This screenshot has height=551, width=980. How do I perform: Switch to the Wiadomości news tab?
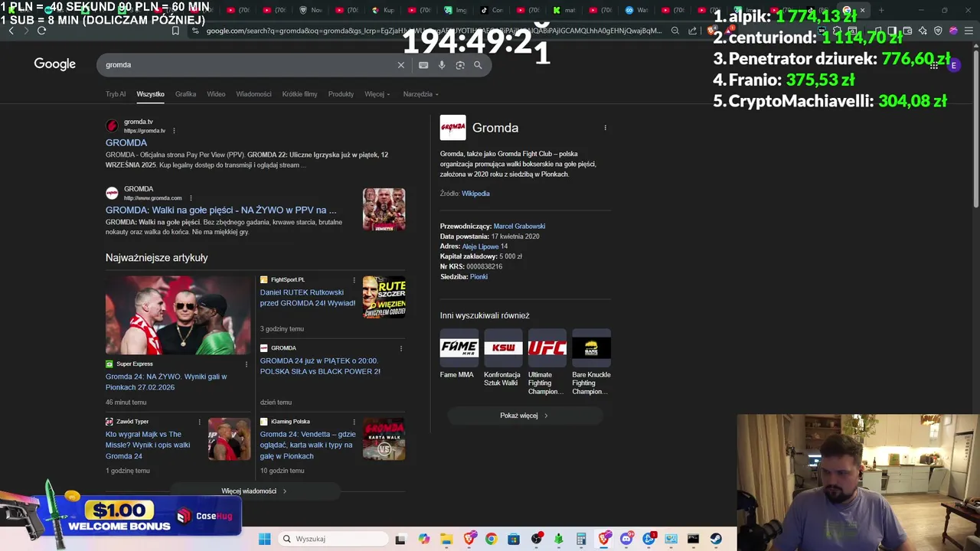point(253,94)
